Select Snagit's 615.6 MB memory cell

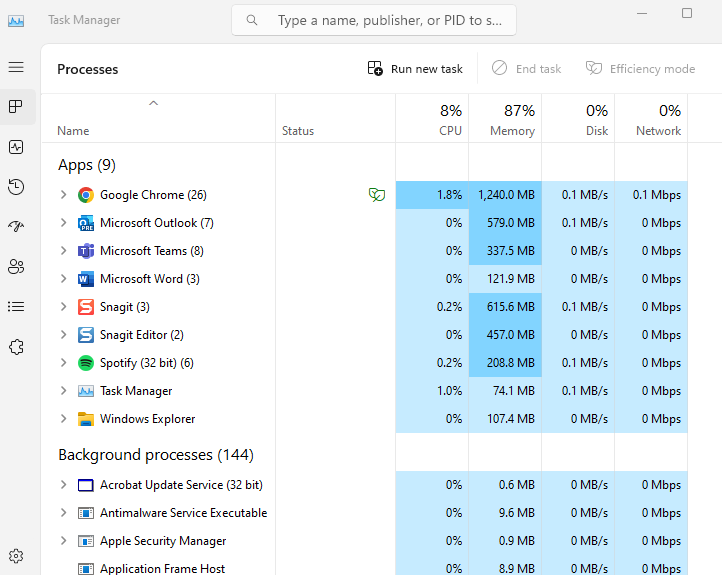pos(505,307)
